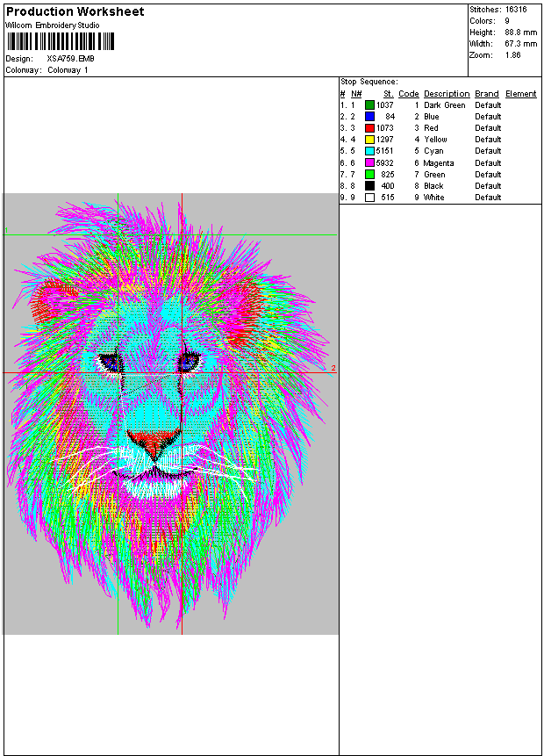Viewport: 544px width, 756px height.
Task: Click the 'Code' column header
Action: (x=409, y=94)
